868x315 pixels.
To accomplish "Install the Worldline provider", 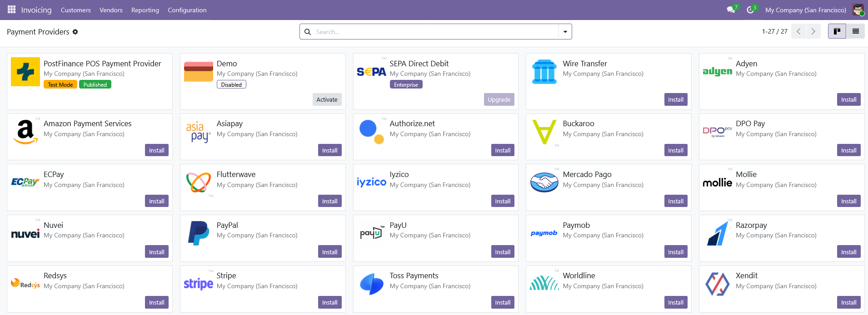I will 676,302.
